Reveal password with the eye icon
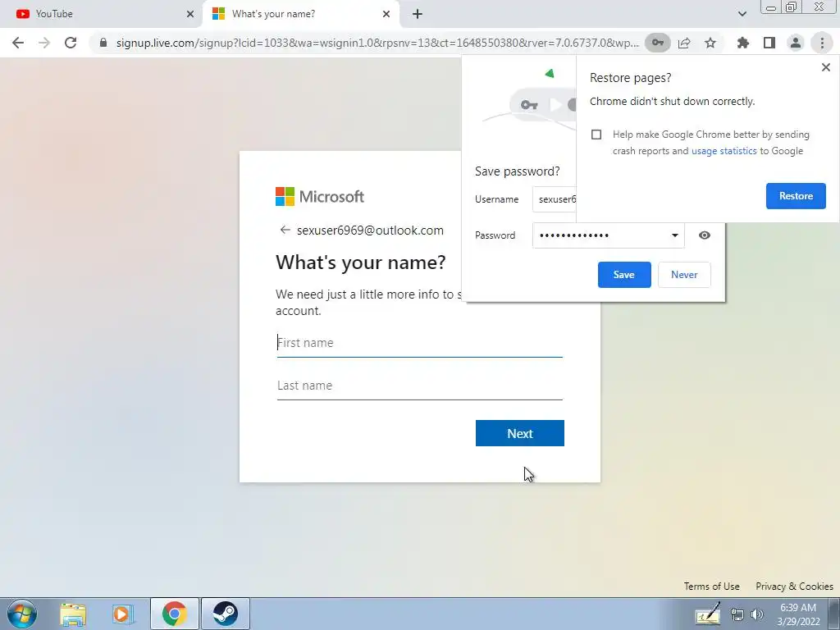The width and height of the screenshot is (840, 630). pyautogui.click(x=705, y=235)
